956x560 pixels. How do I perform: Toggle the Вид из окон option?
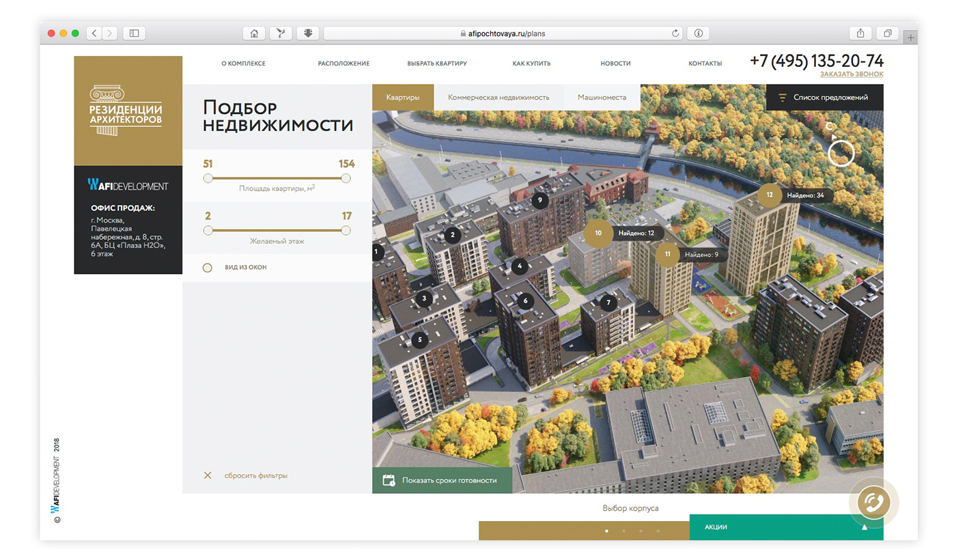pos(208,268)
